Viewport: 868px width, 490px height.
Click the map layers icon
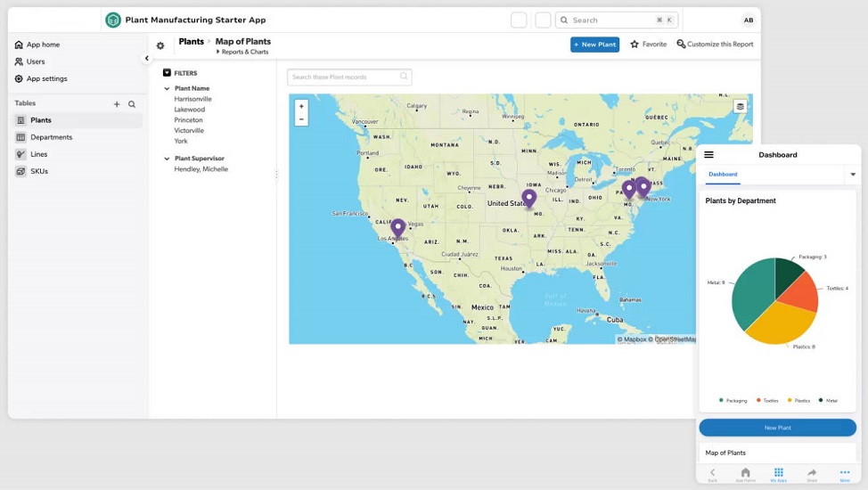click(x=740, y=106)
